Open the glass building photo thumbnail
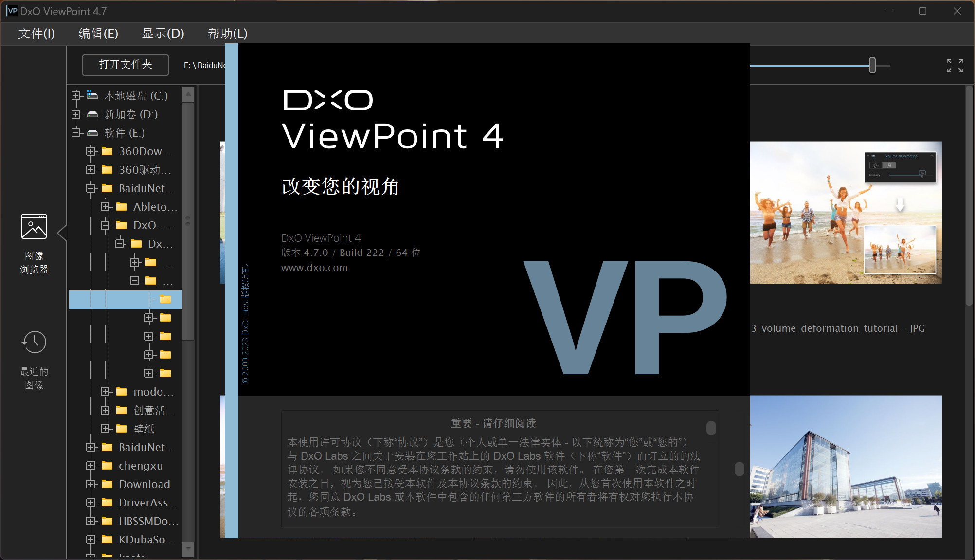The width and height of the screenshot is (975, 560). 846,467
